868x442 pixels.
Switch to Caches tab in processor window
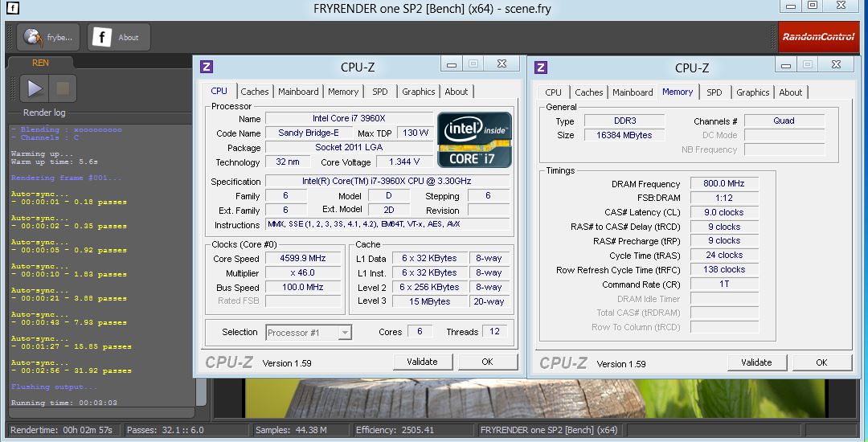(x=255, y=92)
